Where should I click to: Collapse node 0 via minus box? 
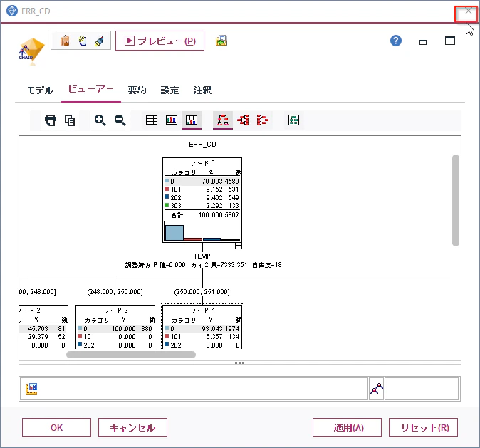click(x=239, y=246)
